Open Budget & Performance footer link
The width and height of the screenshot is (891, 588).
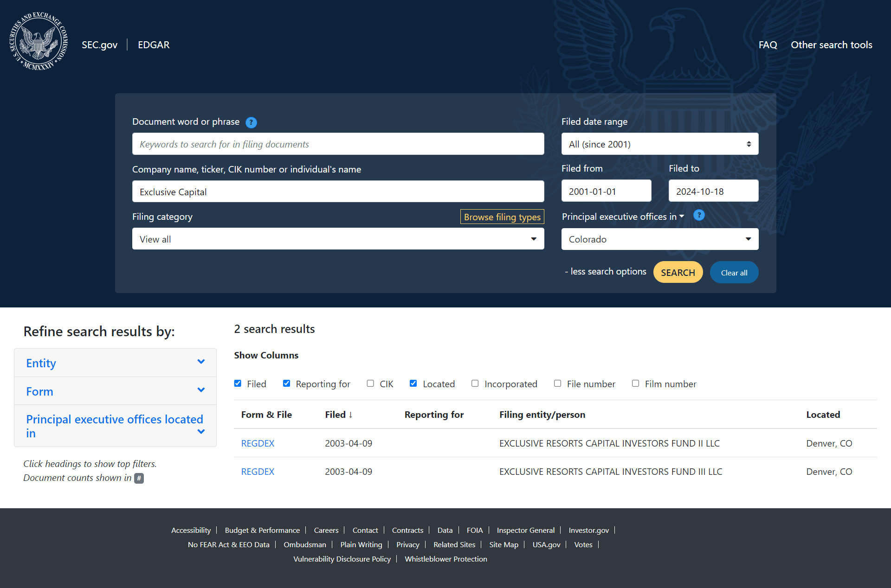click(x=262, y=530)
